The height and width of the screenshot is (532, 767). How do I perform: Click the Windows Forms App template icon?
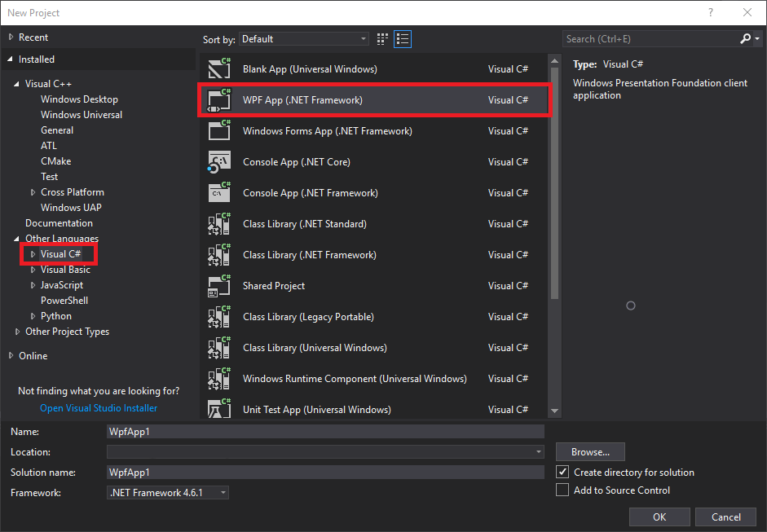click(x=219, y=131)
